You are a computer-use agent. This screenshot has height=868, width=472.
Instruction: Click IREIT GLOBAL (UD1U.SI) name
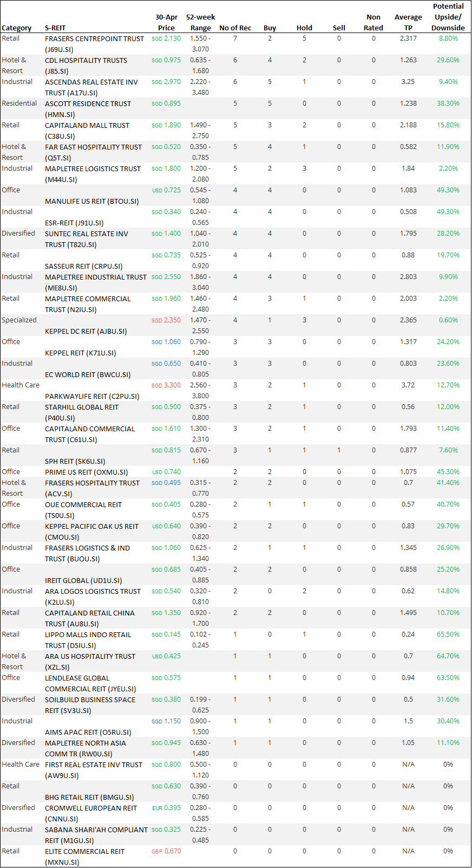pyautogui.click(x=83, y=581)
